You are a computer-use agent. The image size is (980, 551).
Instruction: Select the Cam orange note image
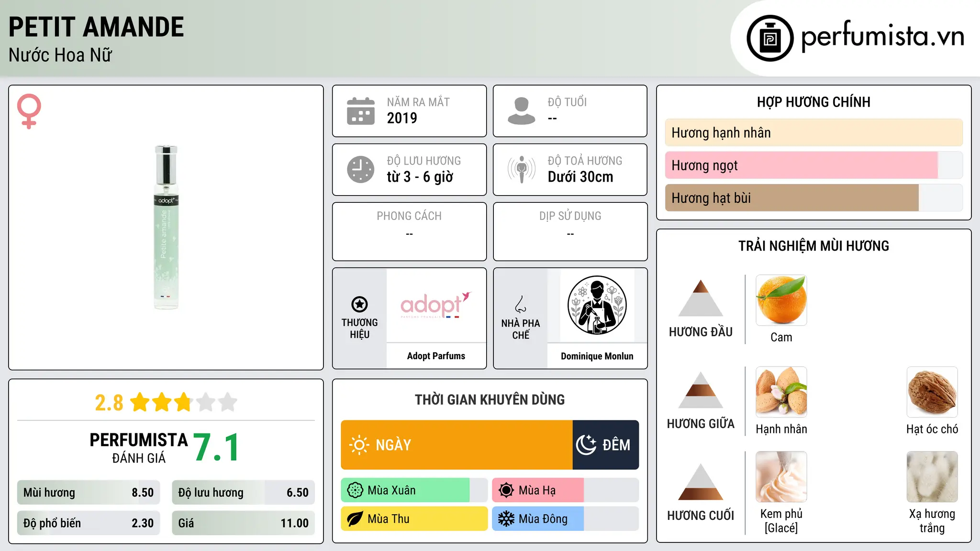(x=781, y=300)
